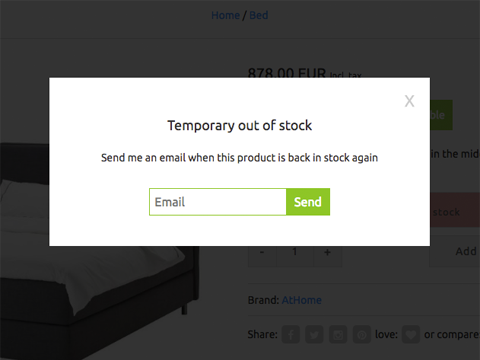Click the 'or compare' link
This screenshot has width=480, height=360.
tap(452, 334)
